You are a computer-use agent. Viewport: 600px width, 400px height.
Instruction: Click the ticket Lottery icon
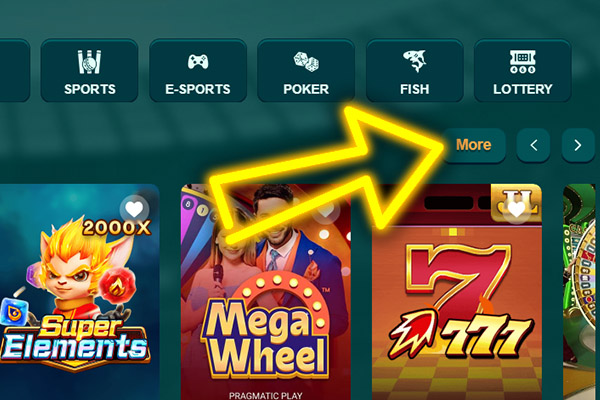click(523, 62)
